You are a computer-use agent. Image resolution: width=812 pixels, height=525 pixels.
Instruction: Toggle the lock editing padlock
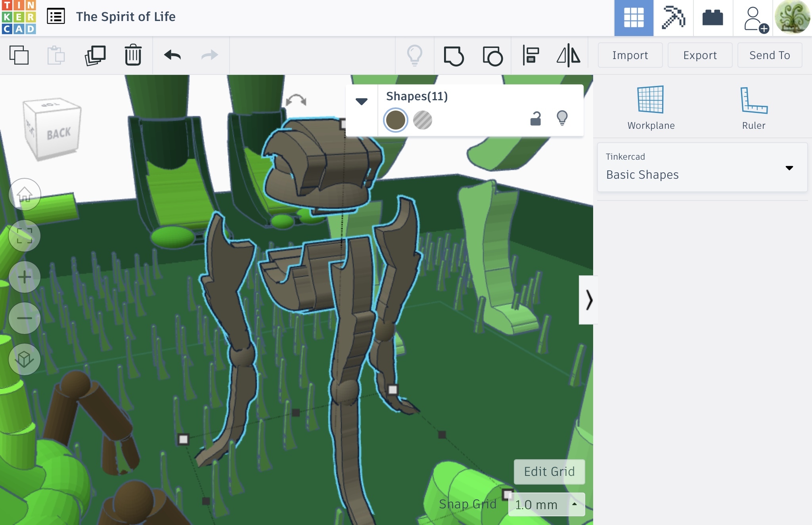[x=536, y=118]
